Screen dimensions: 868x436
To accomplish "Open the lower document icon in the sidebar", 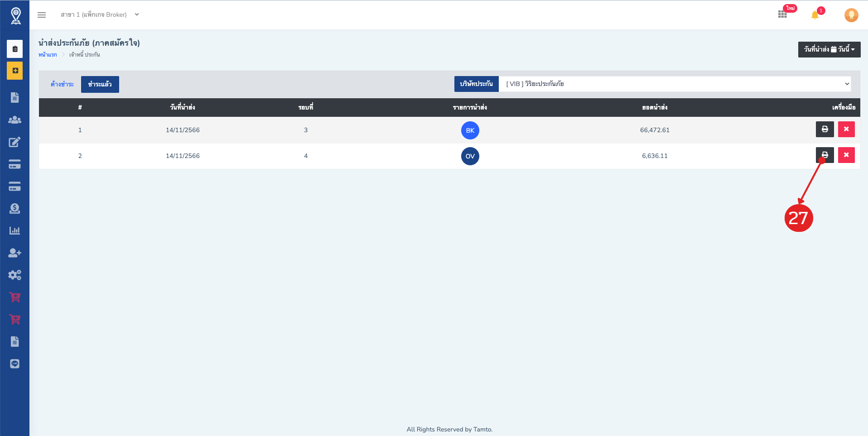I will pyautogui.click(x=15, y=341).
